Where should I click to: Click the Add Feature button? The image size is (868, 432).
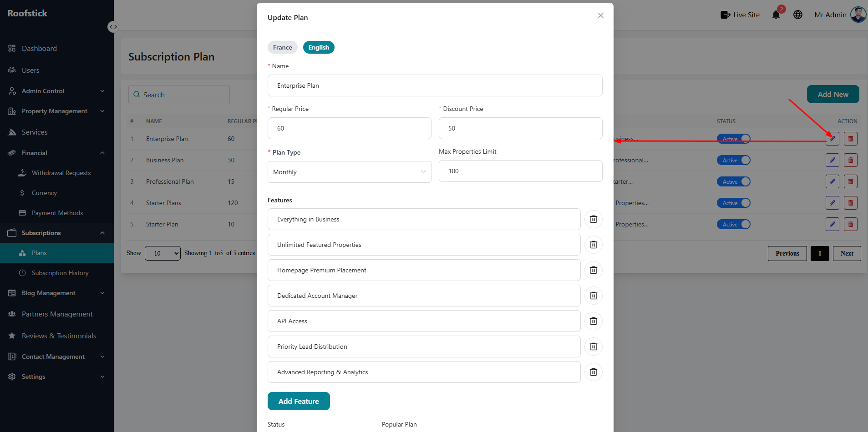(299, 401)
